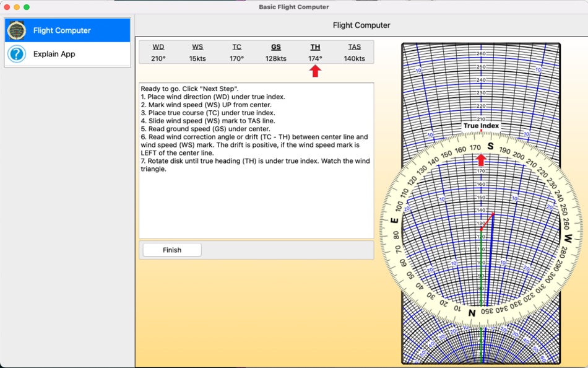
Task: Click the TC true course header
Action: tap(237, 46)
